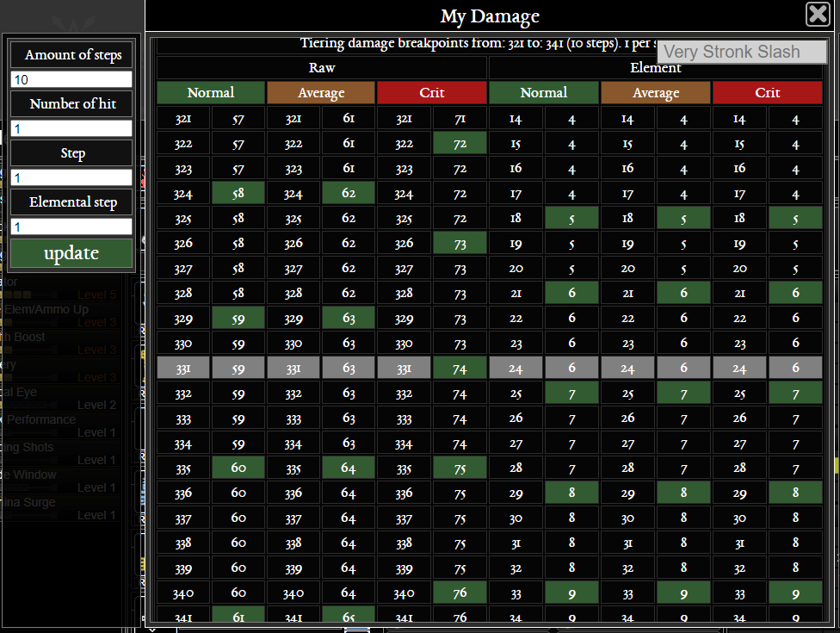This screenshot has height=633, width=840.
Task: Click green 9 cell in Element Average row 33
Action: pos(683,593)
